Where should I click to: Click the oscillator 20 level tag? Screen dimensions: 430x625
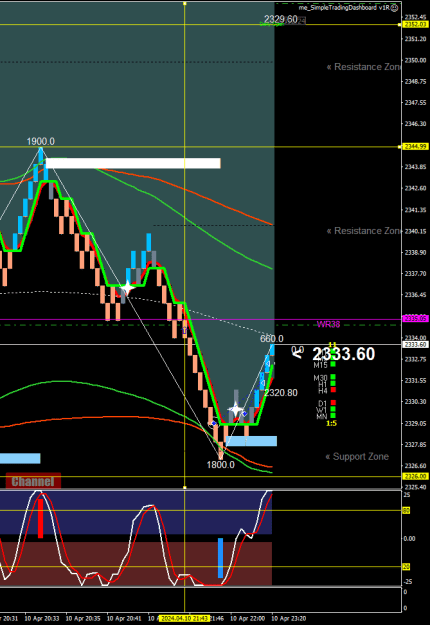(x=406, y=566)
